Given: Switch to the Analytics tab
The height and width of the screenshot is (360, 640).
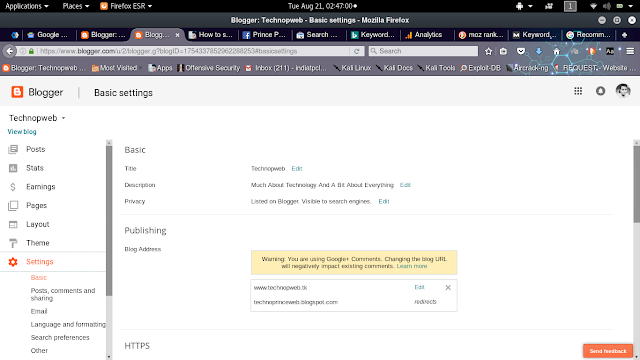Looking at the screenshot, I should [x=424, y=35].
